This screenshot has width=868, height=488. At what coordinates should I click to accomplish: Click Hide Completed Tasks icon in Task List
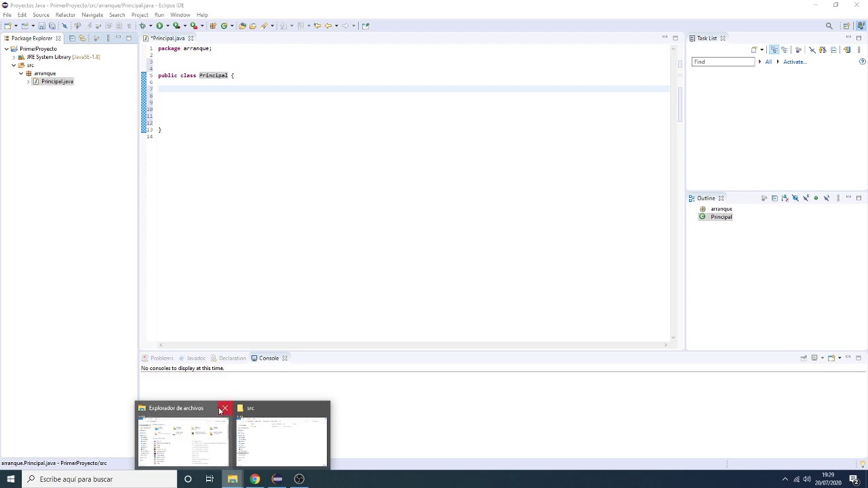[812, 49]
